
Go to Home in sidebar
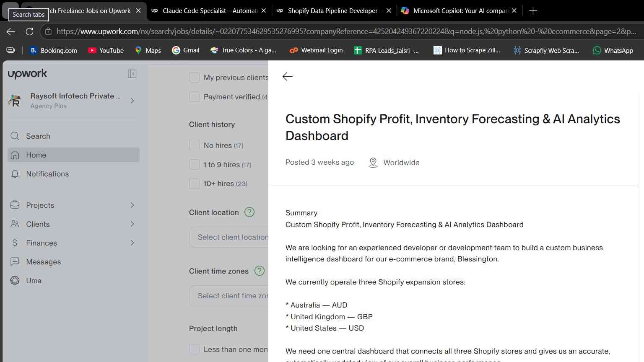click(73, 155)
